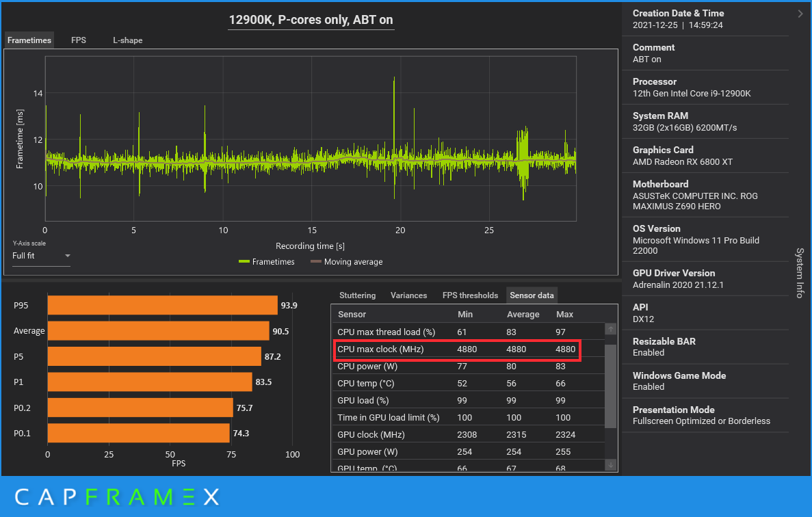Click the Creation Date & Time entry

tap(705, 18)
